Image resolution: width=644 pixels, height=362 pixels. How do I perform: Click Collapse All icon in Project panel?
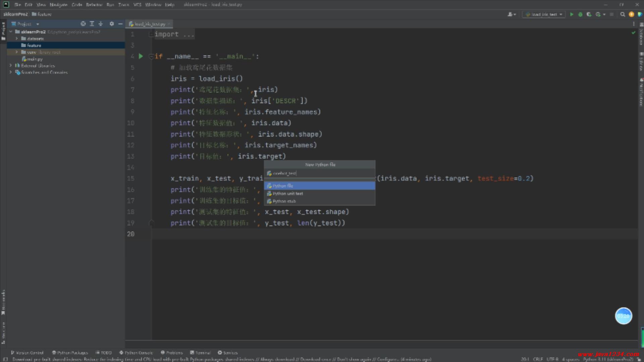pyautogui.click(x=101, y=24)
